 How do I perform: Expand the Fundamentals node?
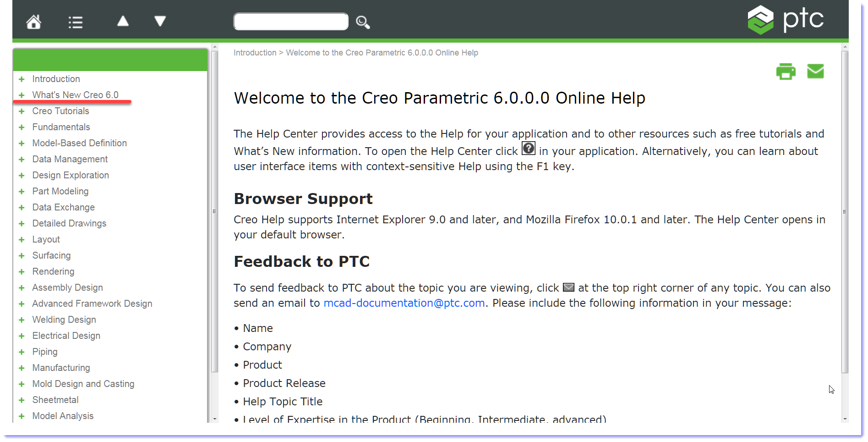coord(22,127)
